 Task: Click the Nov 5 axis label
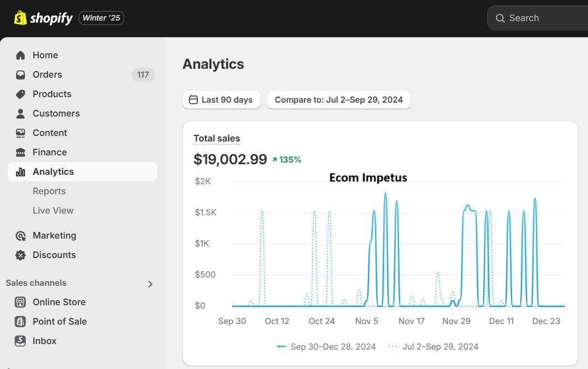(367, 321)
